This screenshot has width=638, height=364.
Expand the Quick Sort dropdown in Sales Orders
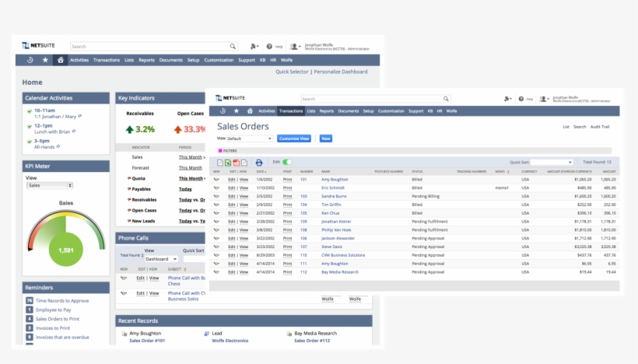tap(552, 162)
